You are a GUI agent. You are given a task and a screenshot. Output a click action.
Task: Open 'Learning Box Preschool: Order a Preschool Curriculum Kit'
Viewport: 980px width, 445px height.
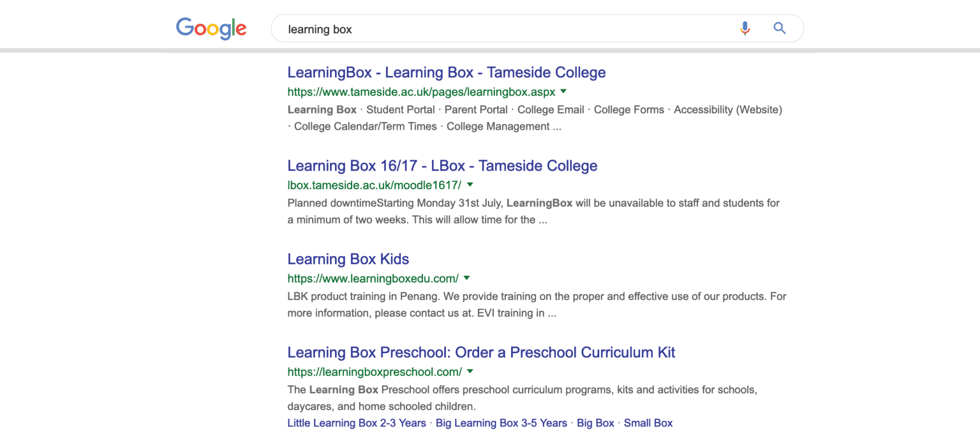tap(481, 352)
